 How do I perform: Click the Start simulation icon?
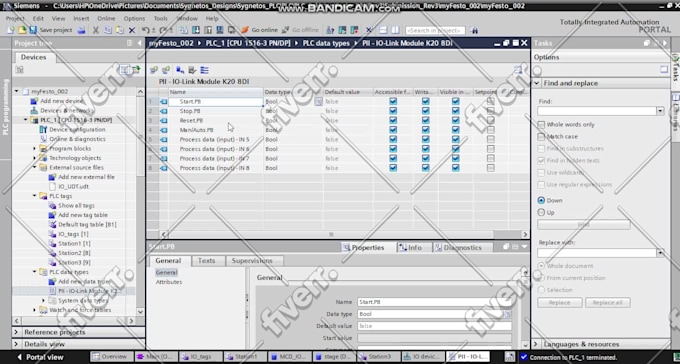tap(220, 30)
